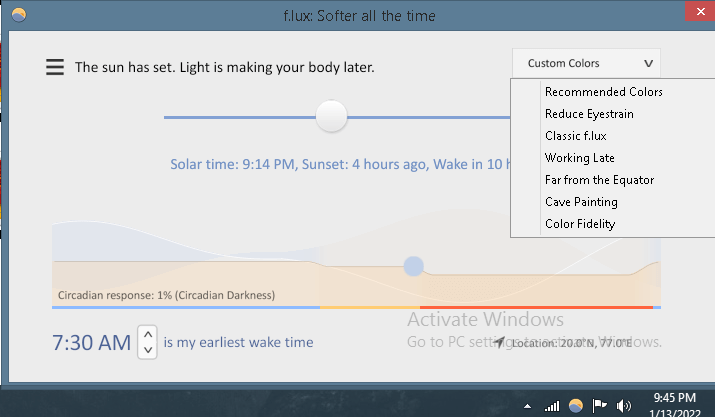Select the Classic f.lux preset
The image size is (715, 417).
coord(575,136)
